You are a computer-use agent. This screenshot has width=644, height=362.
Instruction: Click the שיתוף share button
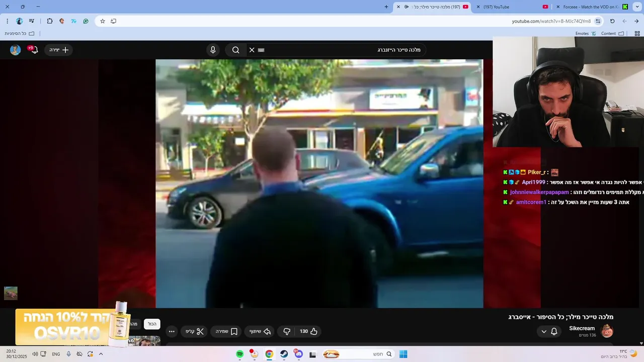260,331
